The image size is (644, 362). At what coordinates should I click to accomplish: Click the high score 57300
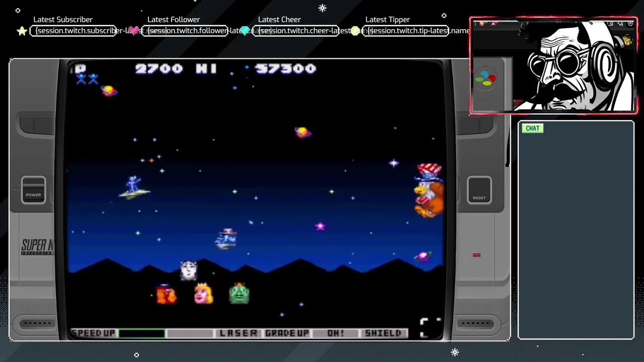tap(286, 69)
